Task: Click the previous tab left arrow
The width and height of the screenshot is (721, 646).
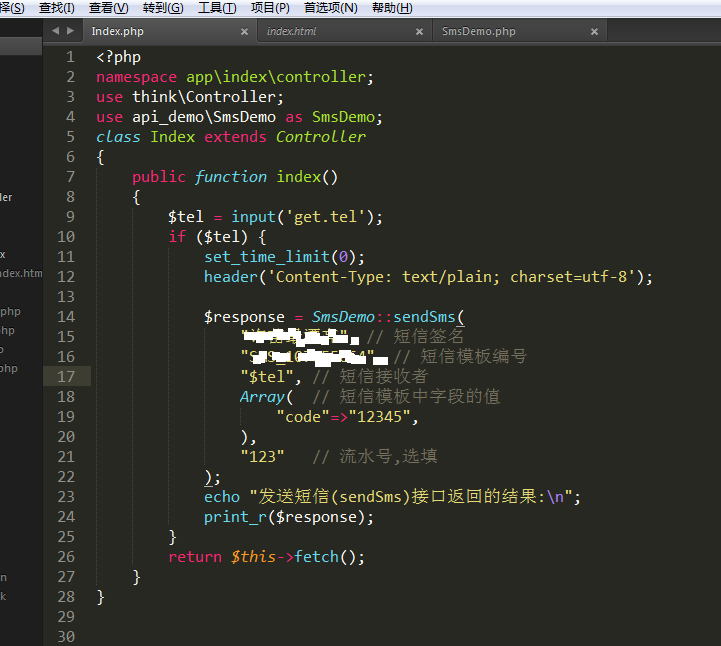Action: coord(56,31)
